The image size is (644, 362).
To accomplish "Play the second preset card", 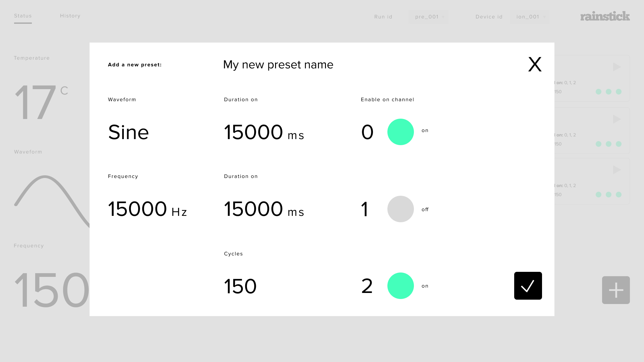I will (x=617, y=119).
